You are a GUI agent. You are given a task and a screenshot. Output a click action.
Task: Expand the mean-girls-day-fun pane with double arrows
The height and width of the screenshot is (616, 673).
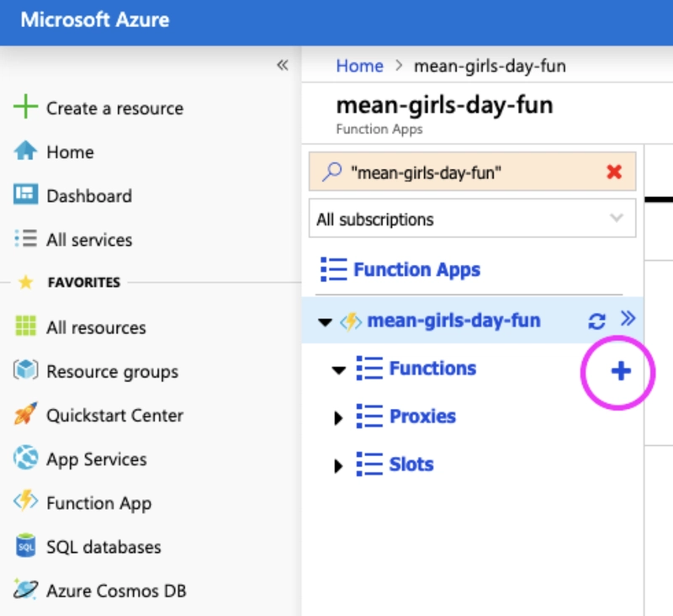(x=628, y=319)
